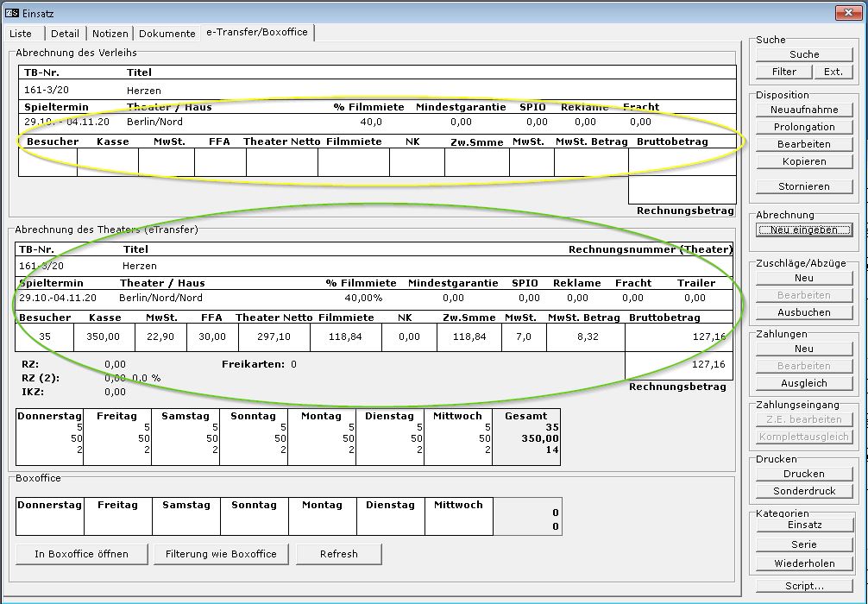Select the Notizen tab

pos(110,34)
